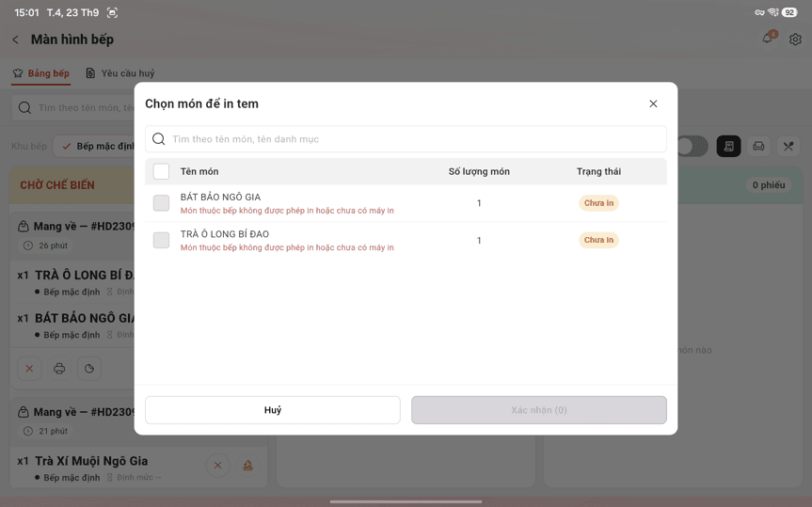
Task: Click the Huỷ button
Action: coord(273,410)
